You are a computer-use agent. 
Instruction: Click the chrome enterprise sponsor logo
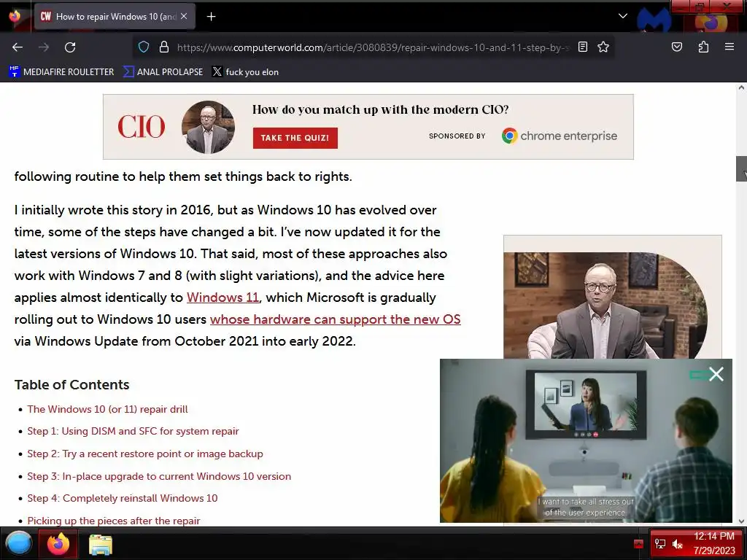tap(560, 136)
